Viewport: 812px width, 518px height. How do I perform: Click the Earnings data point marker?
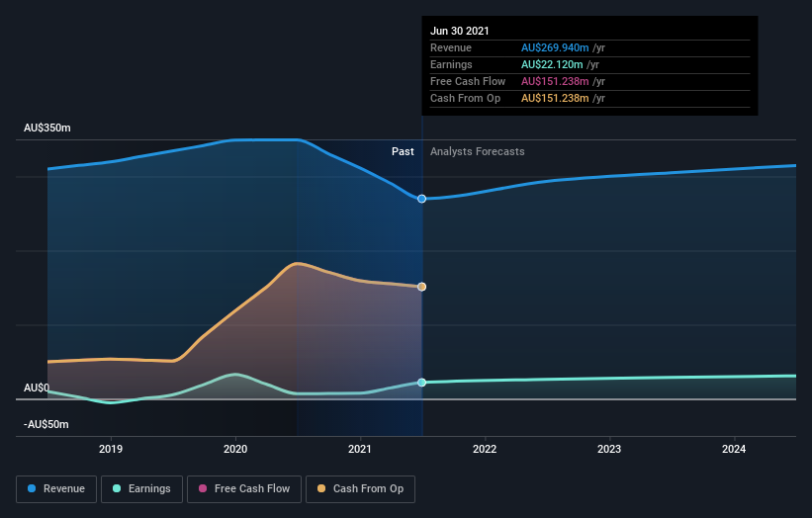[422, 383]
